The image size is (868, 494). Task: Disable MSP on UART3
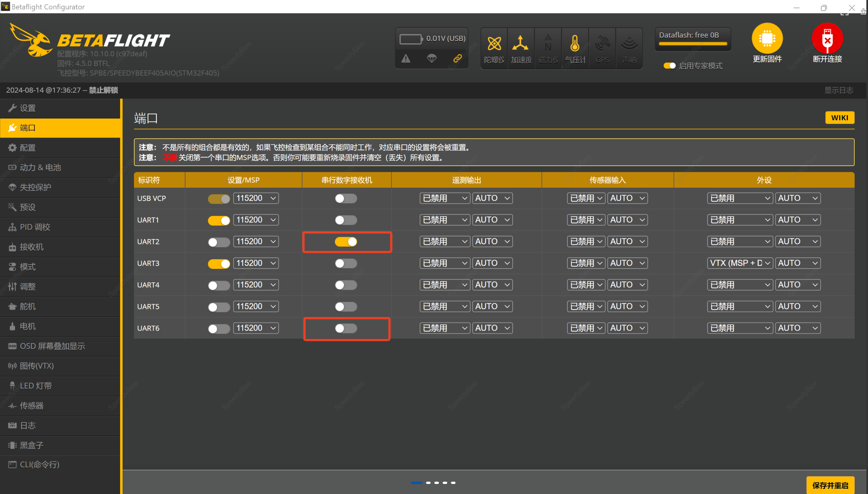tap(219, 264)
